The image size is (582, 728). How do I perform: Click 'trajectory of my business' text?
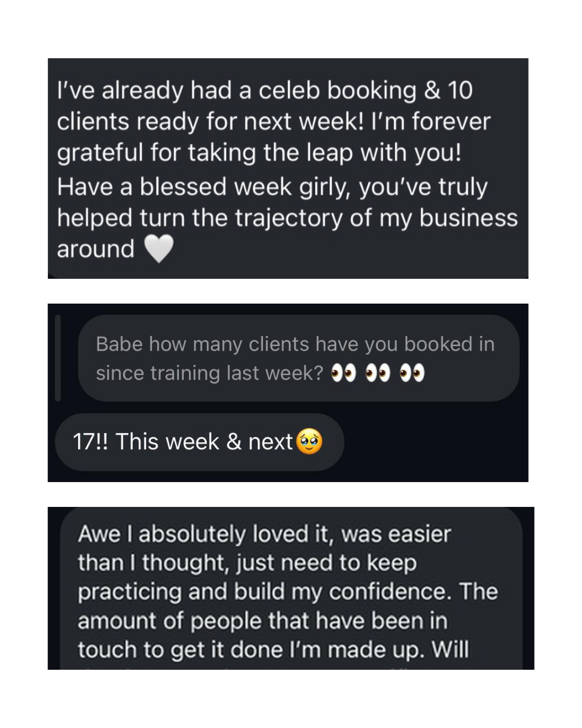[x=376, y=218]
